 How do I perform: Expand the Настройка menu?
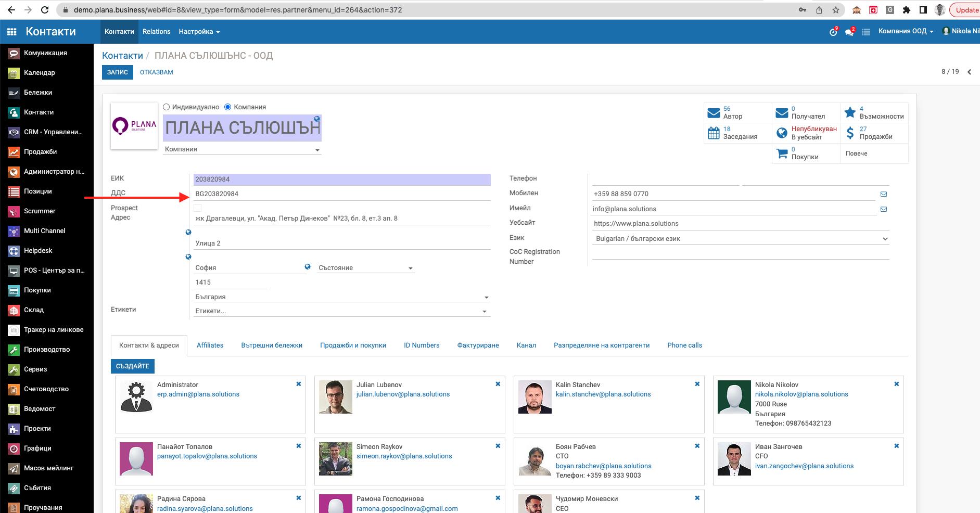pyautogui.click(x=199, y=32)
